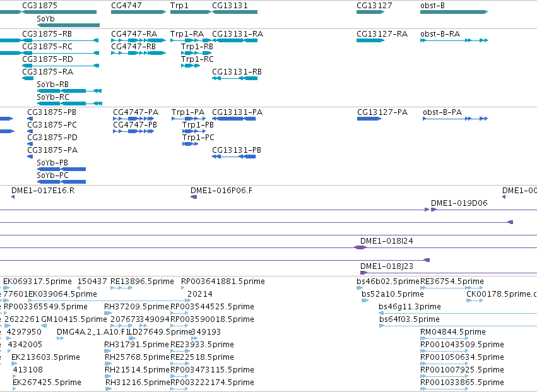Viewport: 537px width, 392px height.
Task: Select EST bs46b02.5prime
Action: (360, 288)
